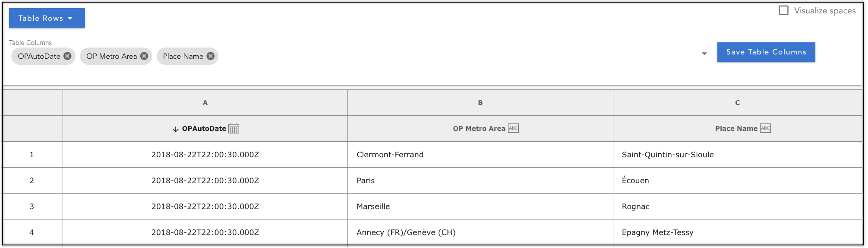Click the ABC type icon beside OP Metro Area
This screenshot has width=868, height=248.
513,128
